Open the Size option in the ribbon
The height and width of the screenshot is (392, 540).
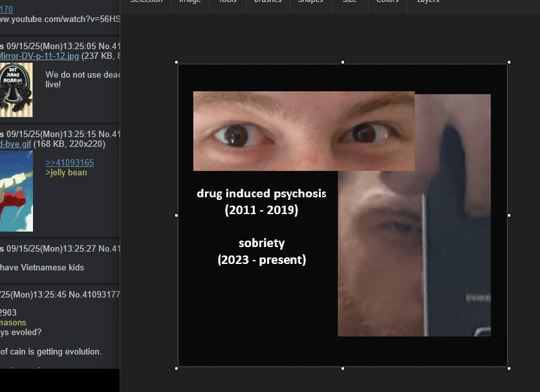pyautogui.click(x=349, y=2)
